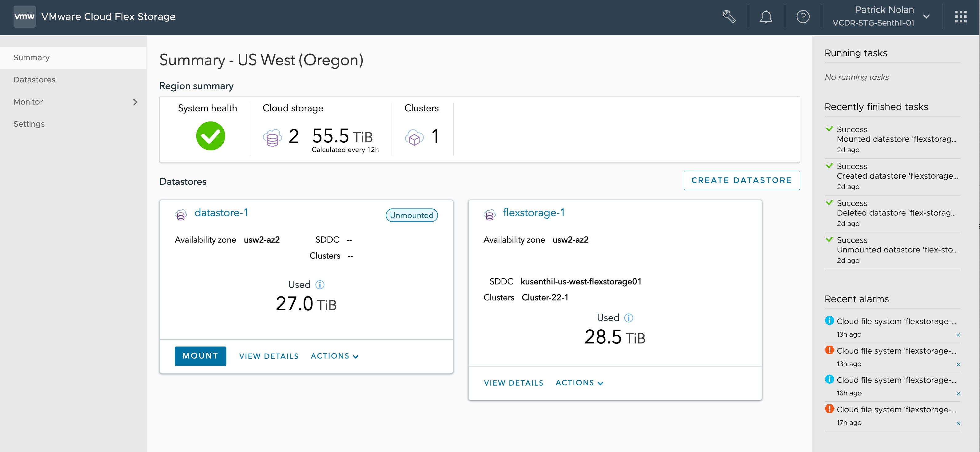980x452 pixels.
Task: Click the 13h ago blue info alarm icon
Action: 829,320
